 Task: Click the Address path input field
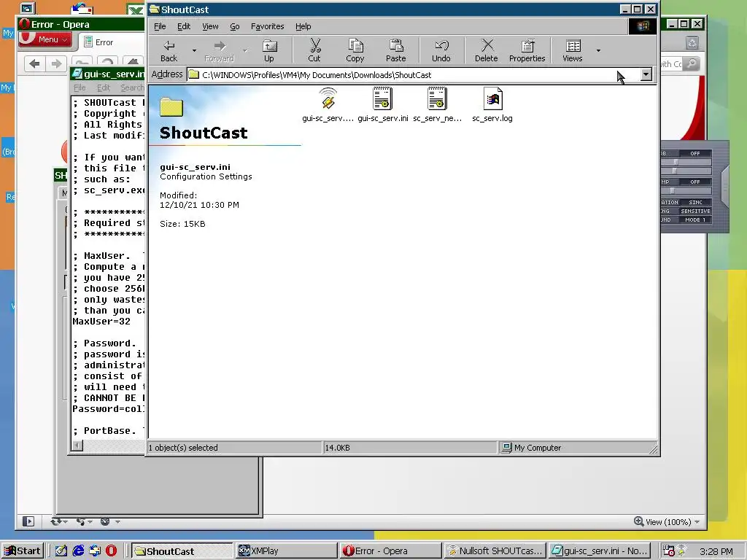pos(414,75)
